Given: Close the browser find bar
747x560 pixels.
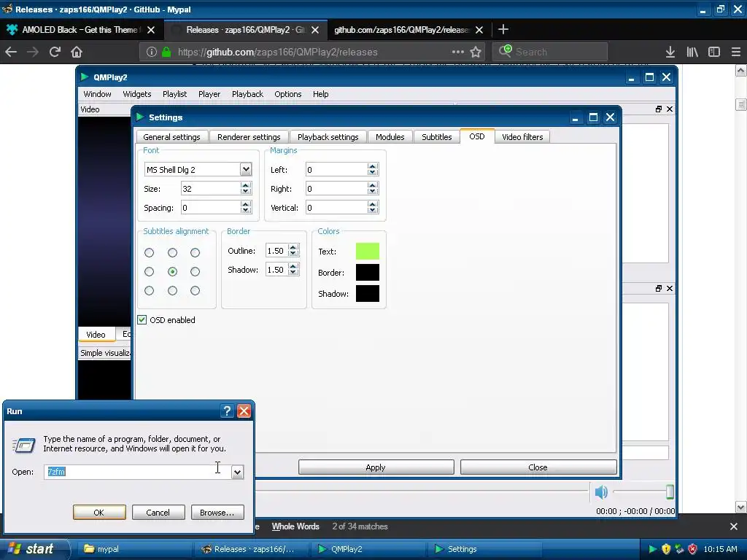Looking at the screenshot, I should [734, 526].
